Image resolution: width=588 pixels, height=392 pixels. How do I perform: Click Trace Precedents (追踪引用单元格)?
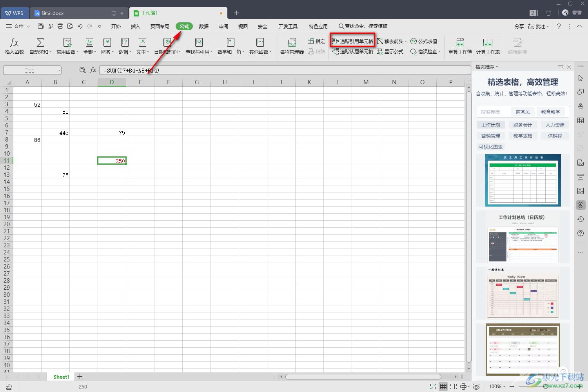353,41
